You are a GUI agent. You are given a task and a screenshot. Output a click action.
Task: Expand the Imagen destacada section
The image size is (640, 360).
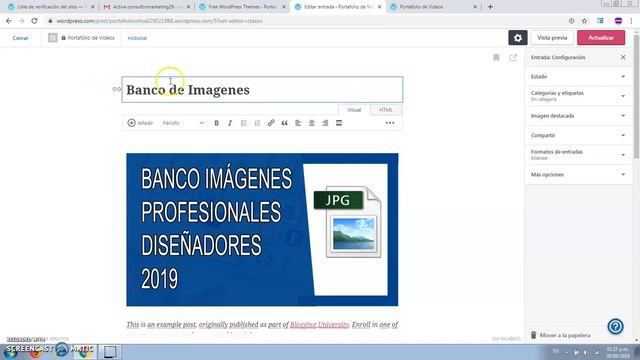click(578, 116)
